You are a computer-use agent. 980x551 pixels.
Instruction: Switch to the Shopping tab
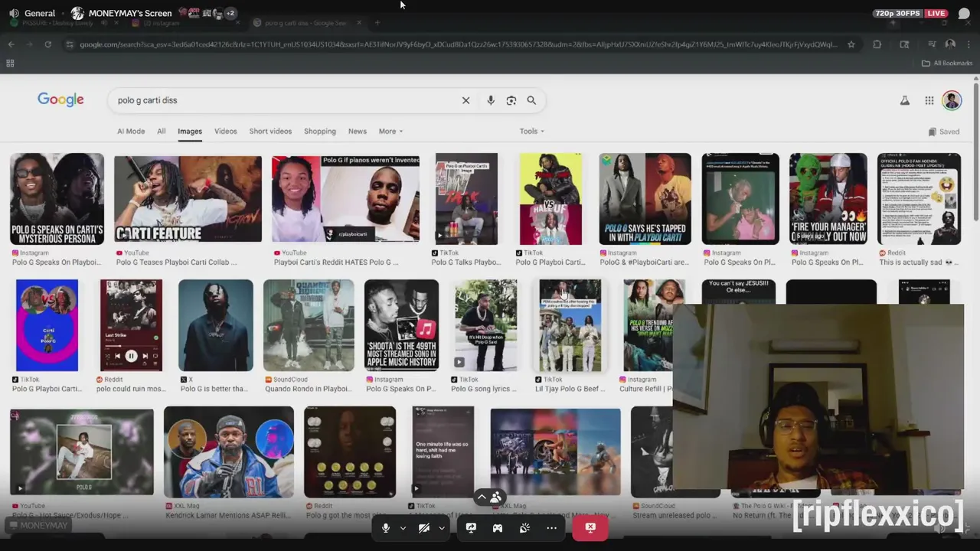tap(320, 131)
